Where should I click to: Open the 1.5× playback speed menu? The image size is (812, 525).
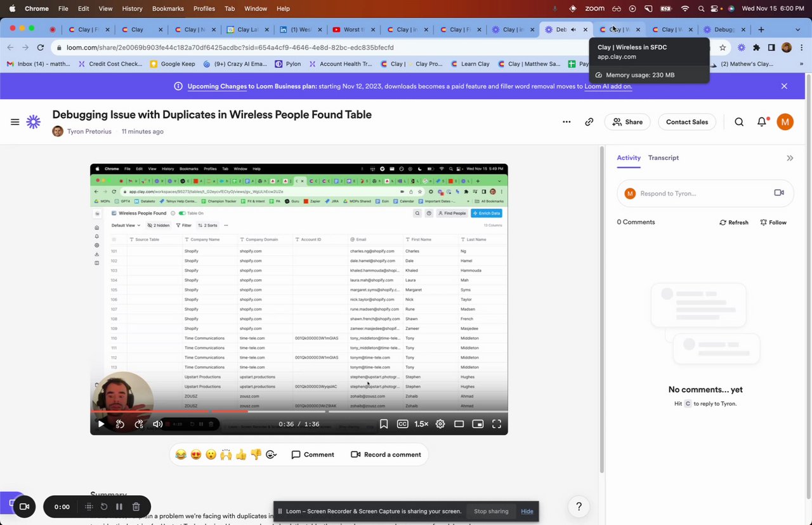point(421,424)
